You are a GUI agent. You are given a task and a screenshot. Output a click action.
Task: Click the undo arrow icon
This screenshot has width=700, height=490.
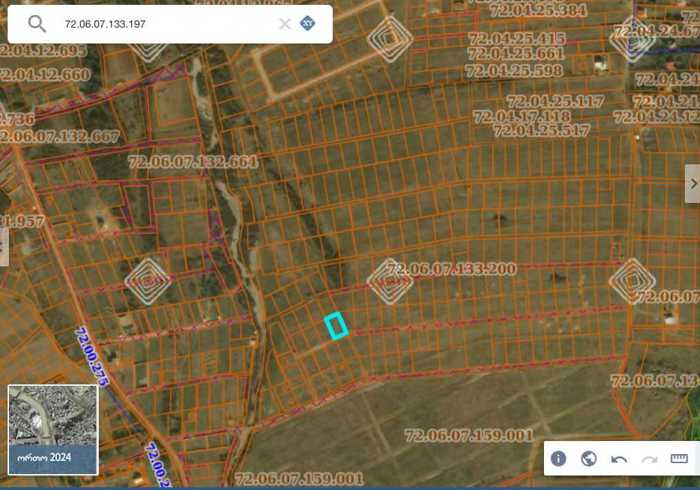click(x=619, y=459)
